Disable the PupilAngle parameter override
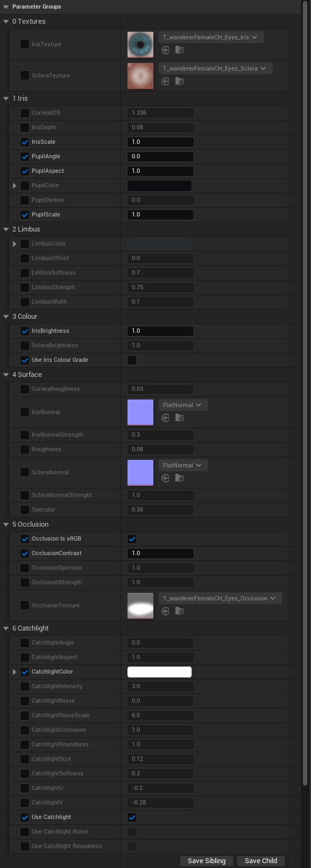This screenshot has height=868, width=311. coord(25,157)
